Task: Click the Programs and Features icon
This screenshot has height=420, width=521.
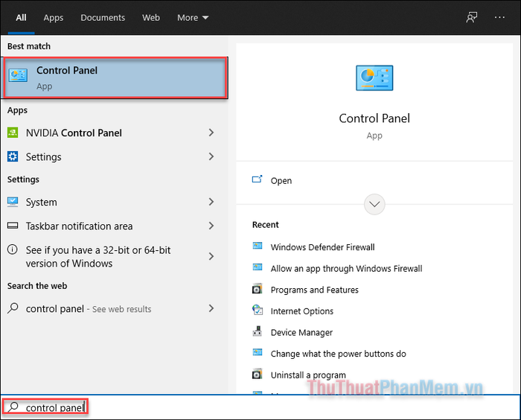Action: tap(258, 289)
